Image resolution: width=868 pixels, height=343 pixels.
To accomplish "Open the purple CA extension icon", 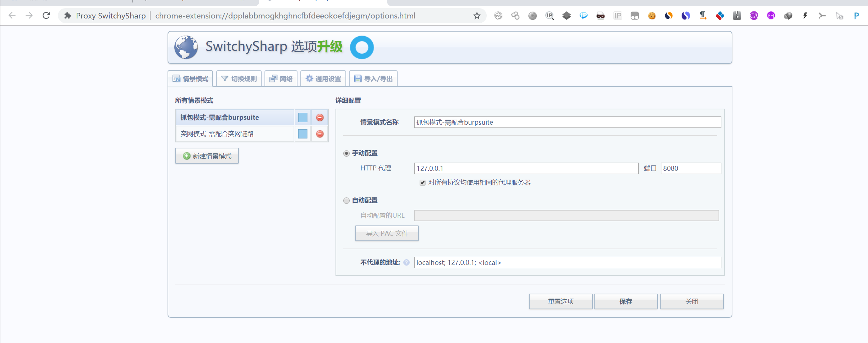I will (754, 16).
